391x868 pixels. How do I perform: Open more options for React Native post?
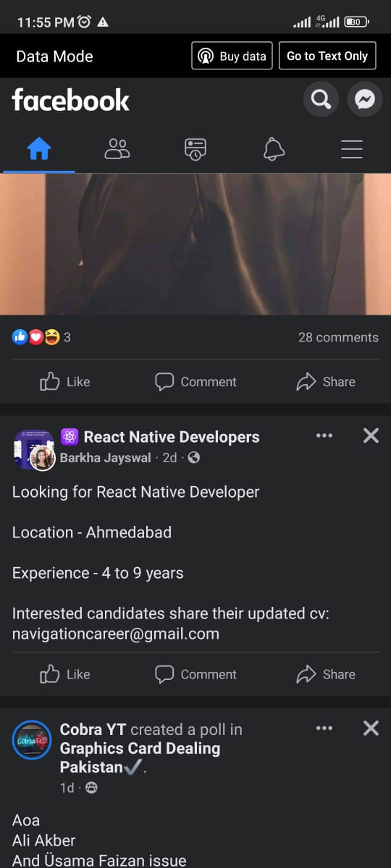(x=324, y=435)
